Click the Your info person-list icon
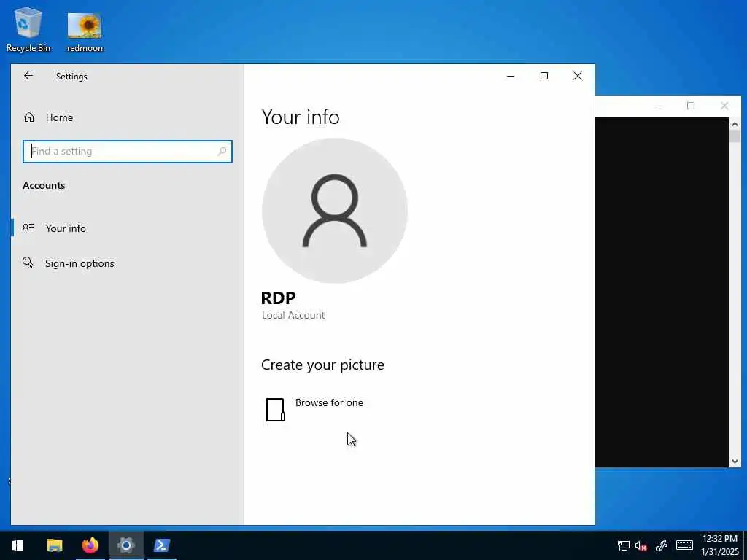This screenshot has width=747, height=560. click(28, 227)
